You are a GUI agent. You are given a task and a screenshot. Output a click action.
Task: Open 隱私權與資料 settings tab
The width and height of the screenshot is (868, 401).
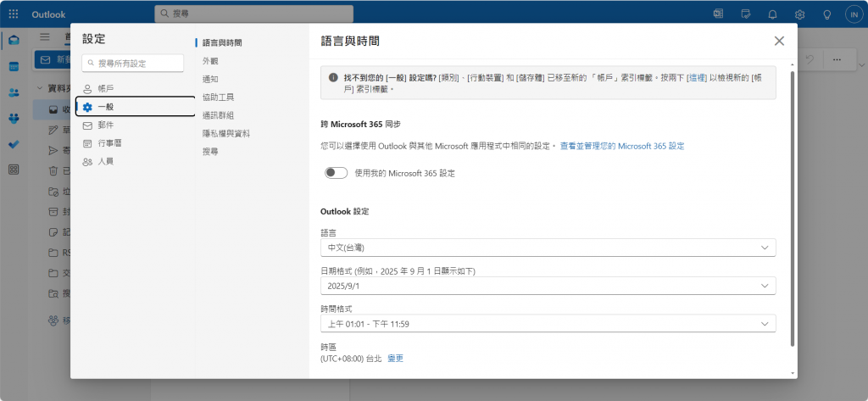(x=225, y=133)
